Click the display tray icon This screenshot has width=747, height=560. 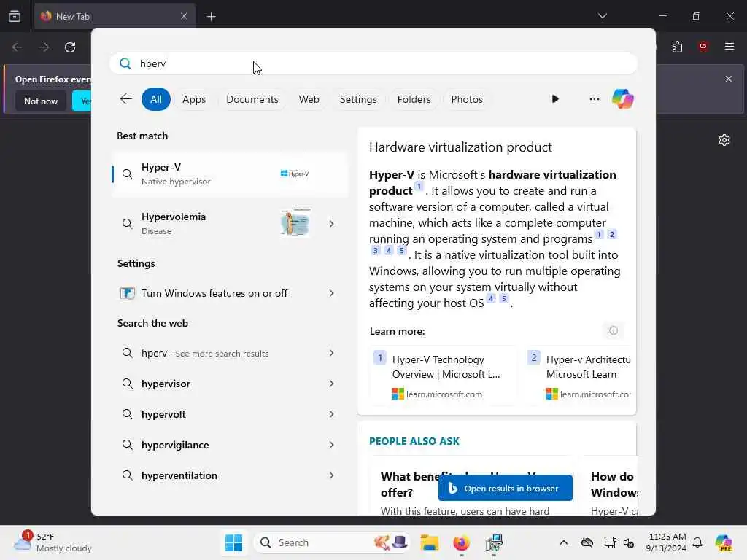point(610,542)
